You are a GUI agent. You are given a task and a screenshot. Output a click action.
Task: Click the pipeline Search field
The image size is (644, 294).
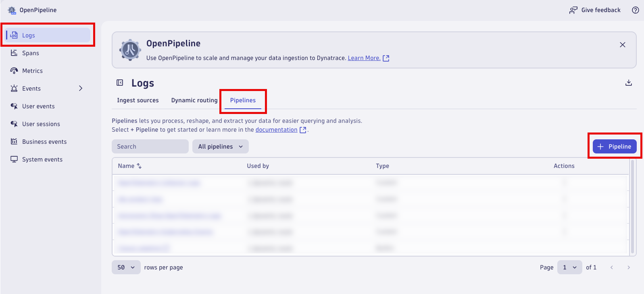pos(150,147)
